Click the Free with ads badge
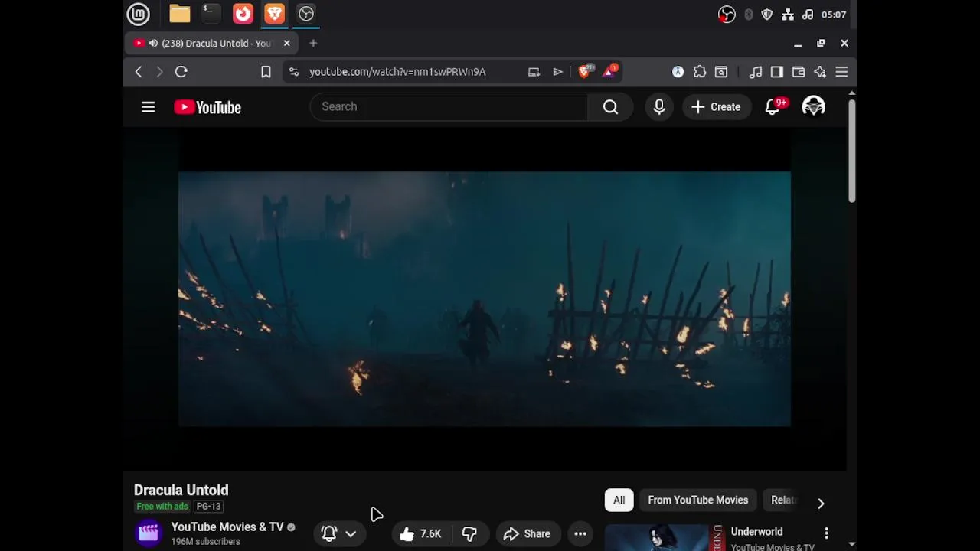The image size is (980, 551). coord(162,507)
